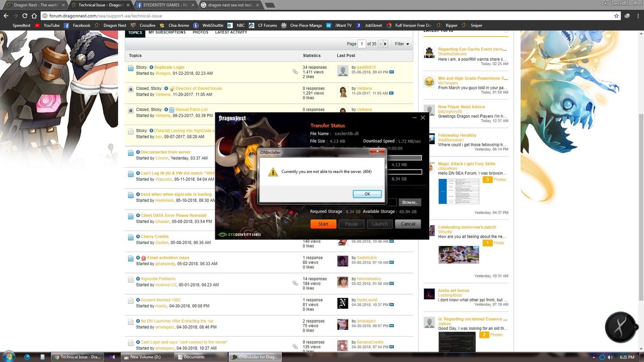This screenshot has width=644, height=362.
Task: Switch to the Latest Activity tab
Action: [x=231, y=33]
